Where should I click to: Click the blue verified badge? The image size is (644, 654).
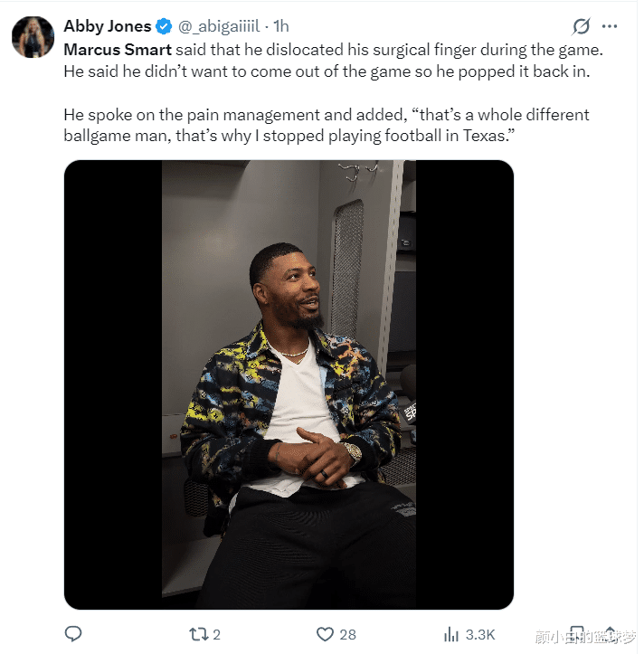point(165,26)
